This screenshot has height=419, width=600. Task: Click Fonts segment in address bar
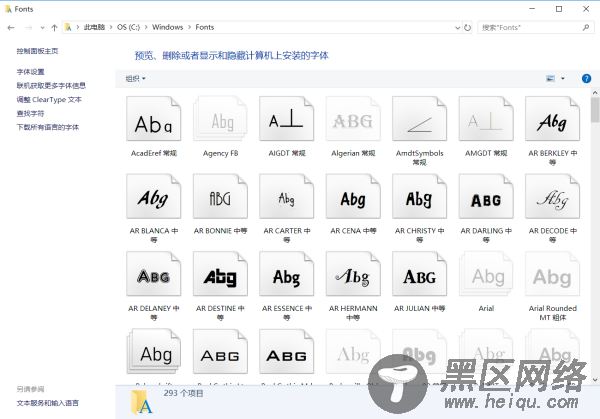click(205, 27)
